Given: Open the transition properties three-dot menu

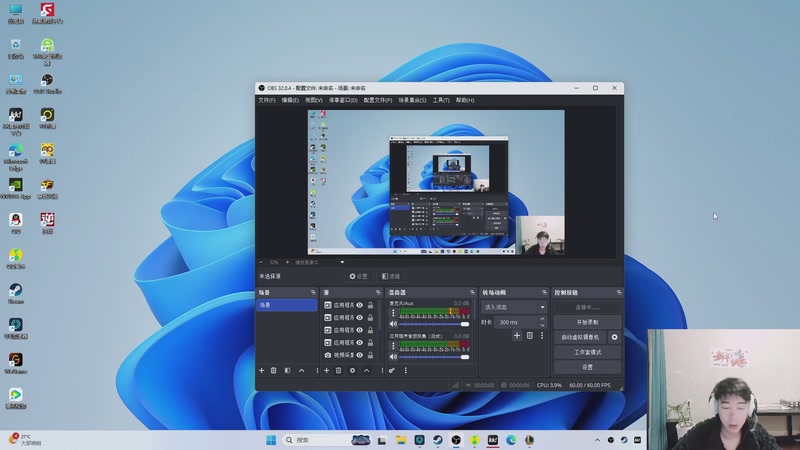Looking at the screenshot, I should click(x=542, y=335).
